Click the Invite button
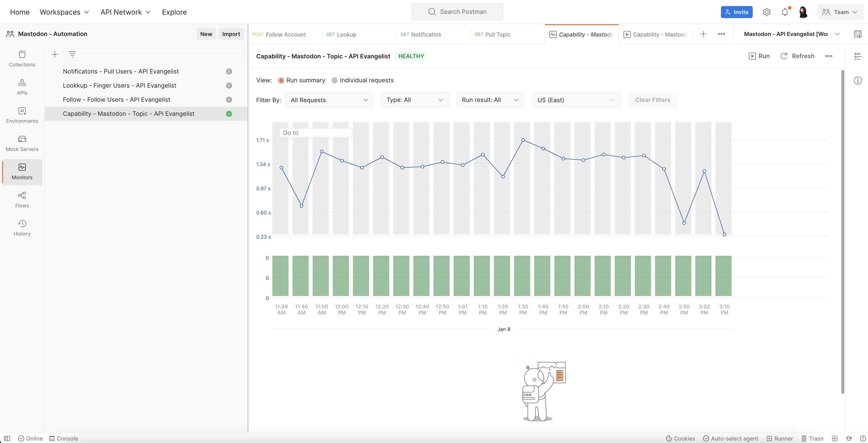The width and height of the screenshot is (868, 443). tap(737, 12)
